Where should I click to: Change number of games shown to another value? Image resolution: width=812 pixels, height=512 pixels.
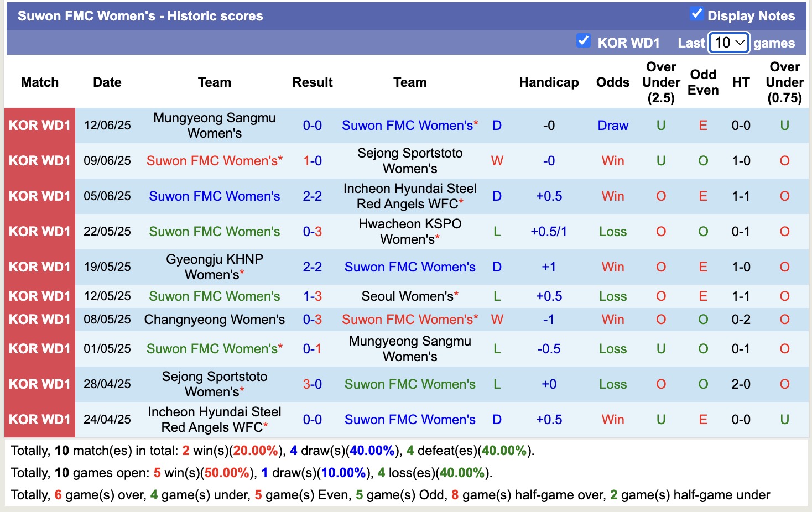pyautogui.click(x=728, y=42)
